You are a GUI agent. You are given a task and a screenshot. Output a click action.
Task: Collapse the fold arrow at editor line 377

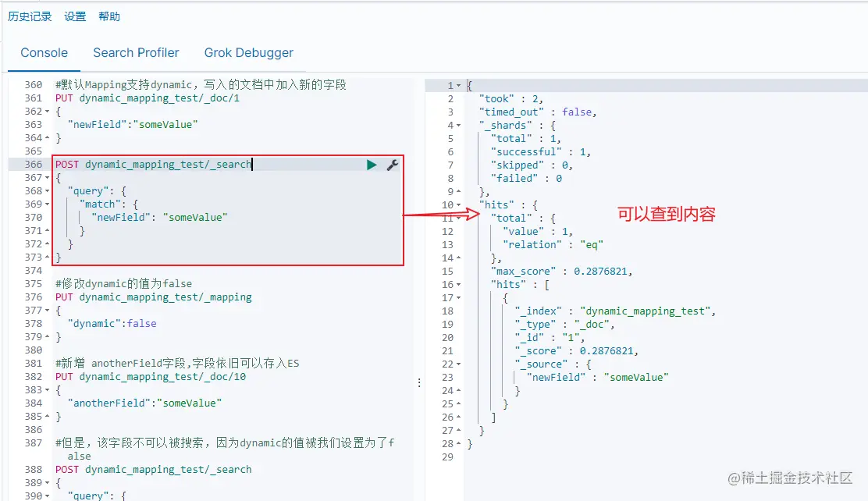pyautogui.click(x=47, y=311)
